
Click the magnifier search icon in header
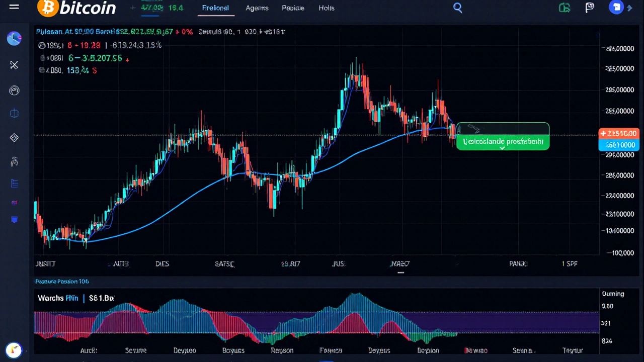tap(457, 8)
